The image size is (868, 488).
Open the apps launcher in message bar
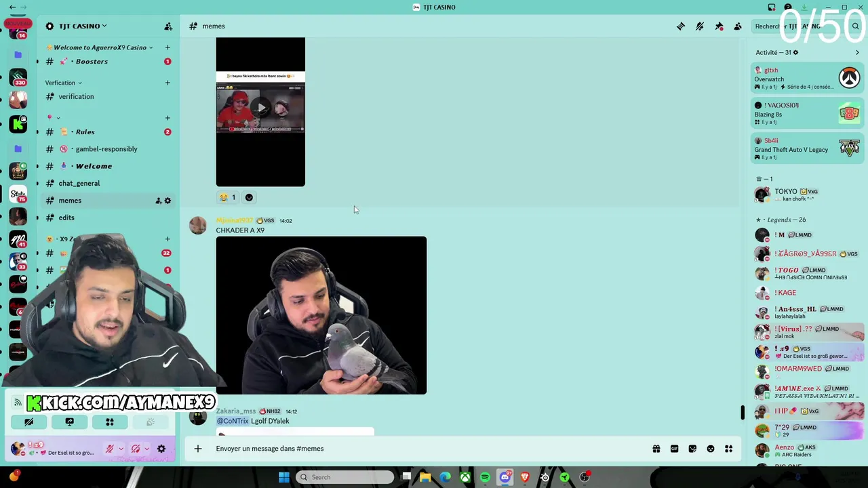[729, 449]
